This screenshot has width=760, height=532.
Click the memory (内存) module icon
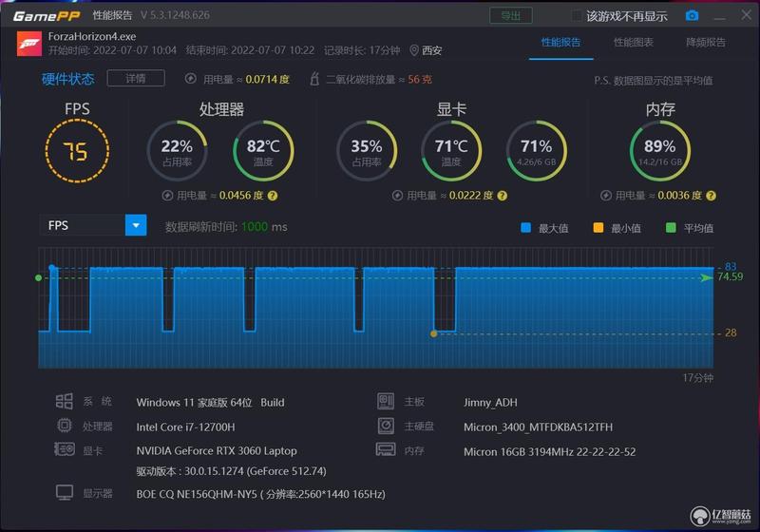tap(386, 449)
